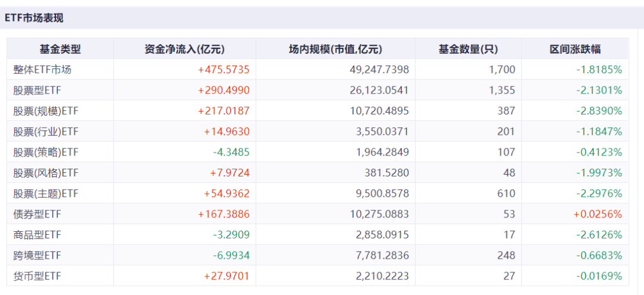Click the change value -1.1847%
Screen dimensions: 644x295
(x=599, y=132)
